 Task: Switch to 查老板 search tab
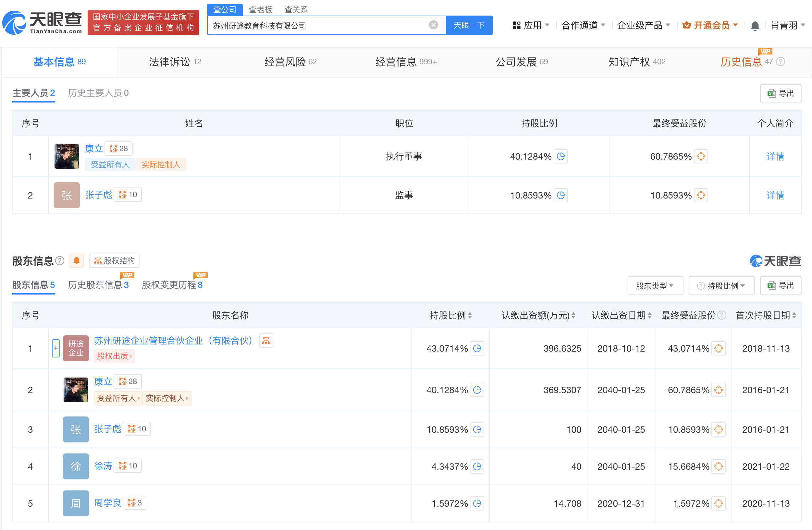[260, 9]
